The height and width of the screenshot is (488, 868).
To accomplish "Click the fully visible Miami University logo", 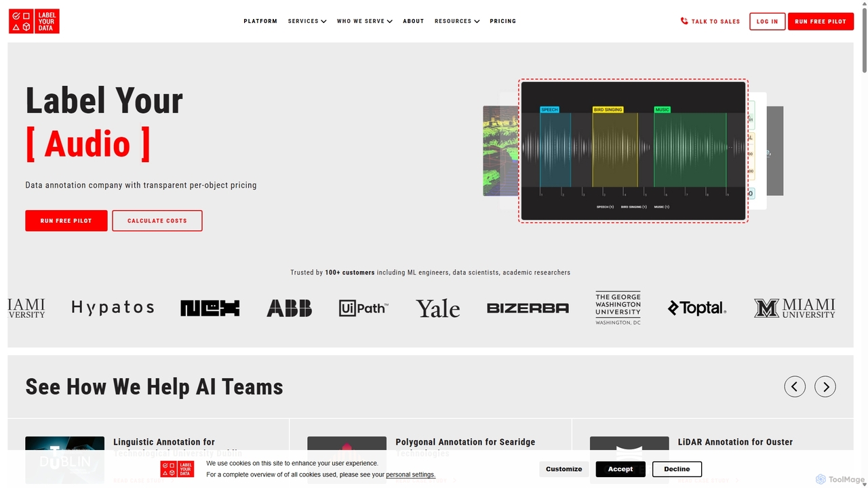I will [x=795, y=308].
